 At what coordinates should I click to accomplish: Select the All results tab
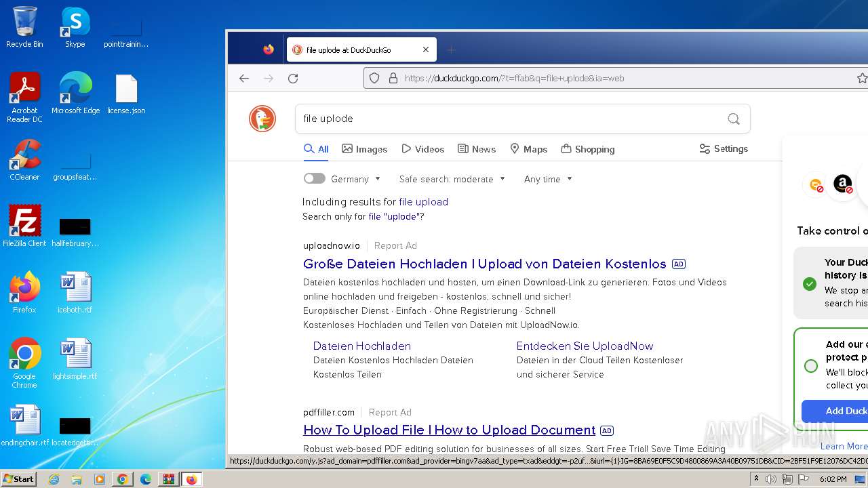click(x=316, y=149)
